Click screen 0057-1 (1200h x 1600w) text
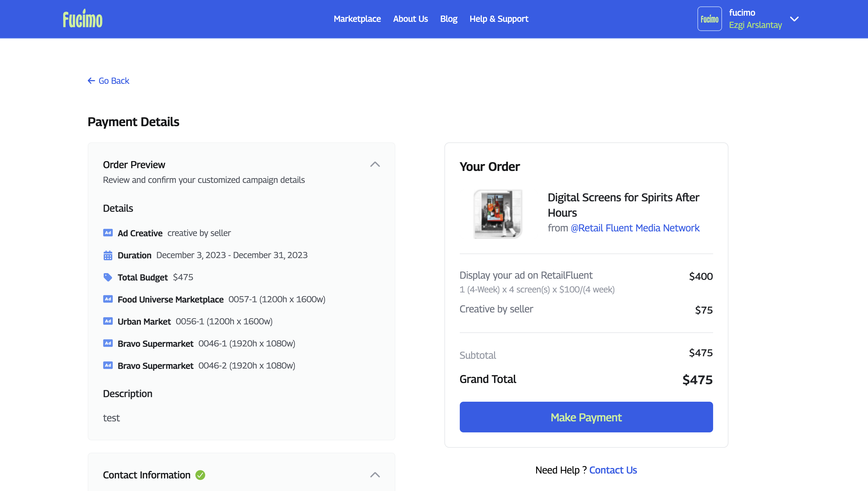This screenshot has height=491, width=868. [x=277, y=299]
